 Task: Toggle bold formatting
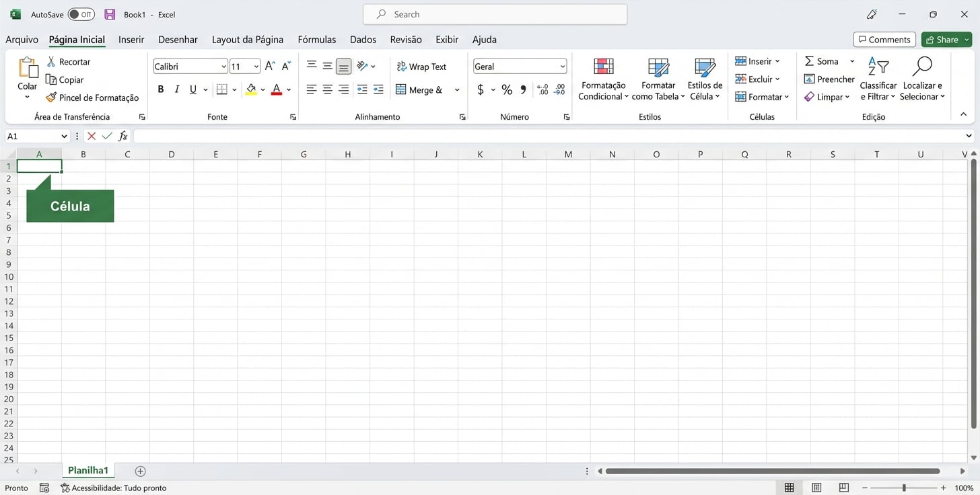[160, 89]
